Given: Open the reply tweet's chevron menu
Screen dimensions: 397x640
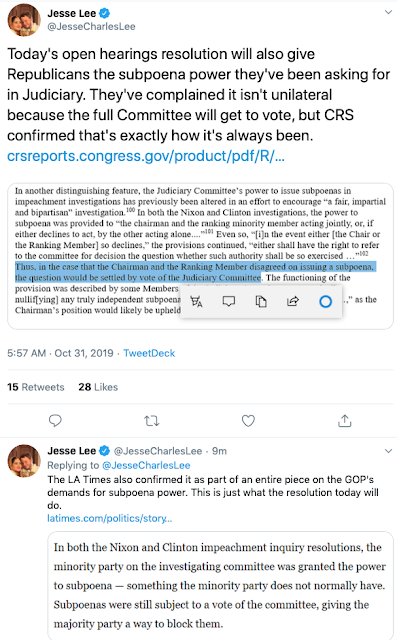Looking at the screenshot, I should [388, 451].
